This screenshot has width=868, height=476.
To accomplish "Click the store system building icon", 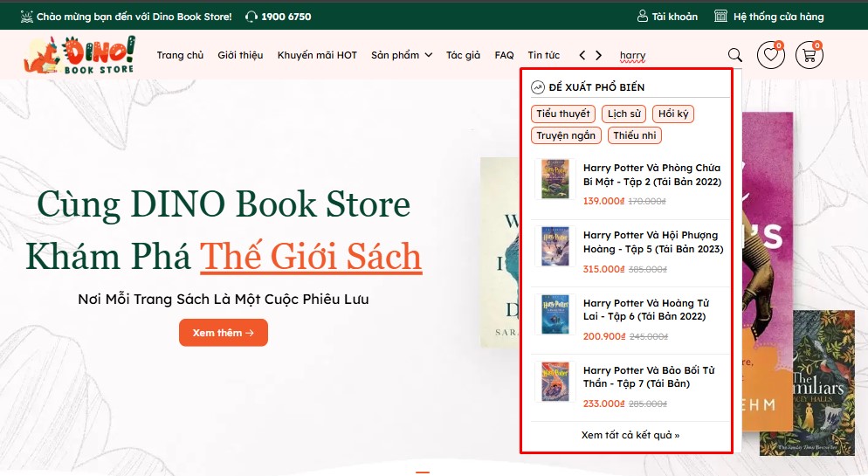I will [720, 16].
